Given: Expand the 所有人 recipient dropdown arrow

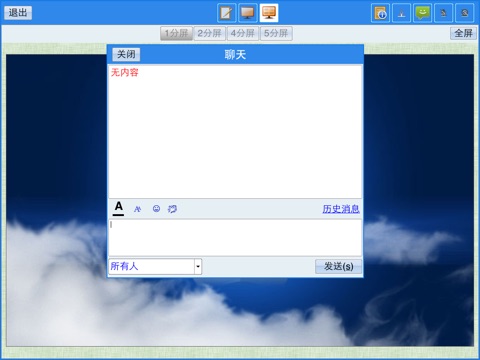Looking at the screenshot, I should click(198, 267).
